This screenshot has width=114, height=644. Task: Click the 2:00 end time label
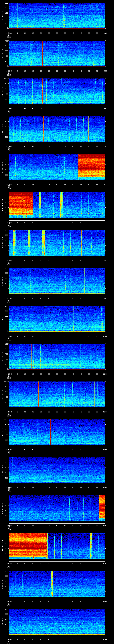(105, 33)
